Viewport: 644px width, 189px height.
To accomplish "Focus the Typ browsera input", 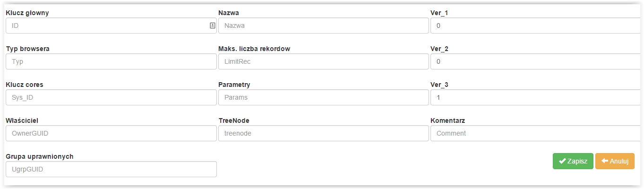I will 111,61.
